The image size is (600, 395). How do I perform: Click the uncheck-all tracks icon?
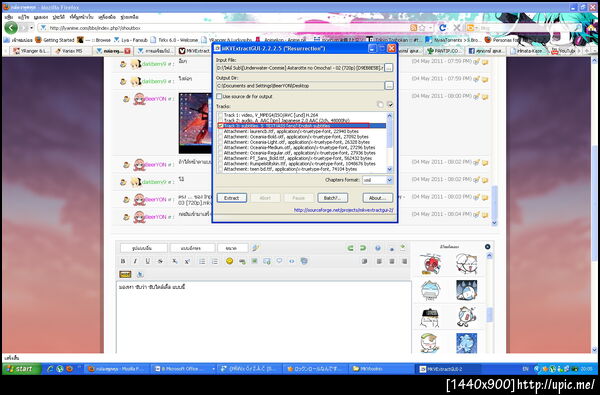(380, 104)
